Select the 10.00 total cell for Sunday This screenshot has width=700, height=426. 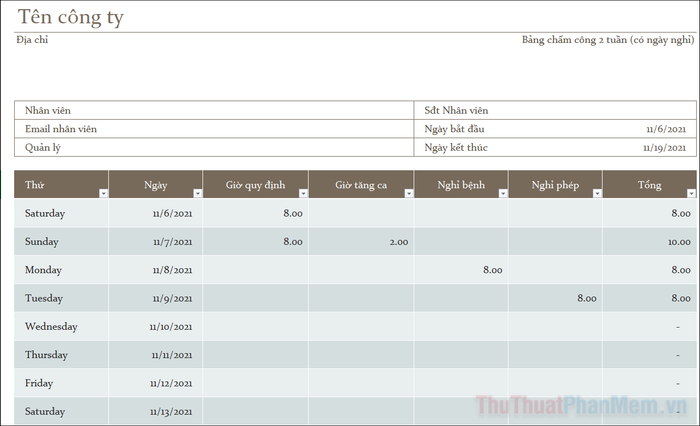650,242
